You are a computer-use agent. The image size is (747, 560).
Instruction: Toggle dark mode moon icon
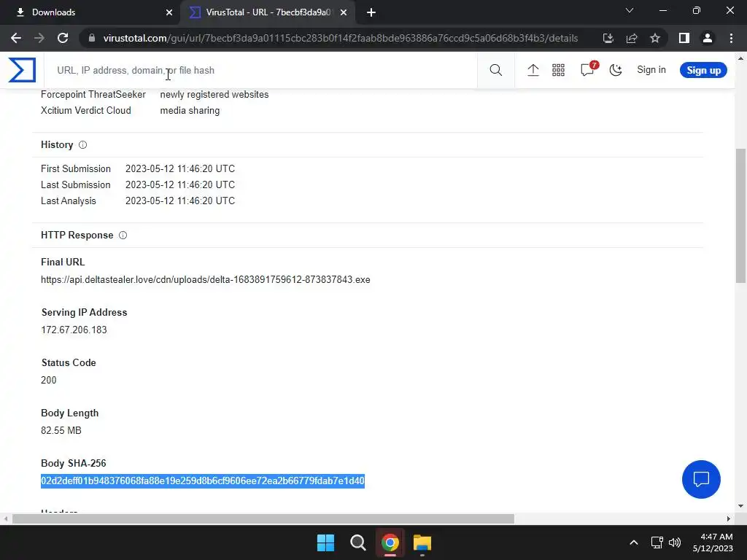616,70
